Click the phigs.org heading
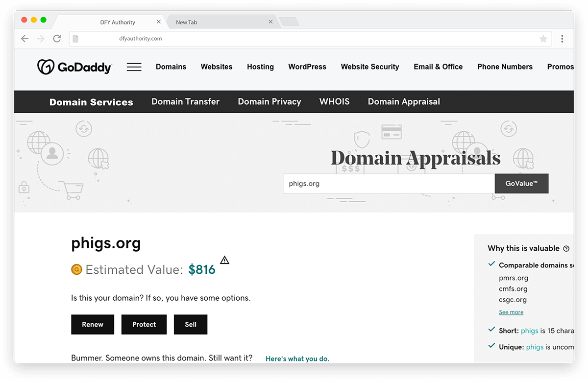This screenshot has height=381, width=588. (106, 243)
